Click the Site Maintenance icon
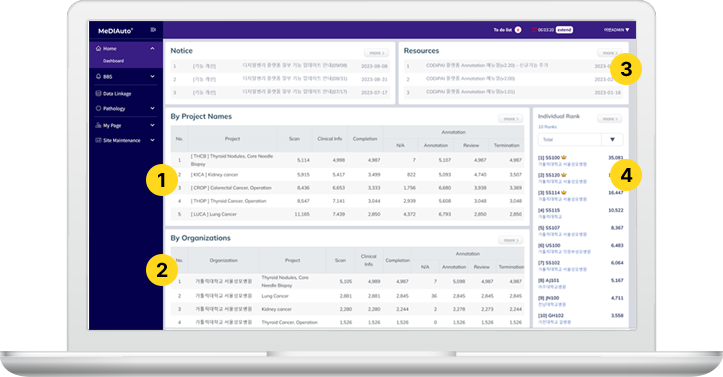 click(98, 140)
